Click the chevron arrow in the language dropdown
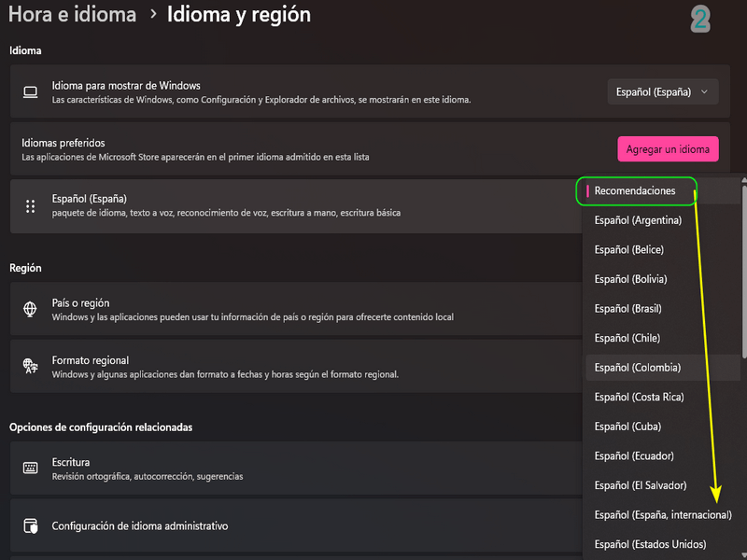Image resolution: width=747 pixels, height=560 pixels. pos(704,91)
